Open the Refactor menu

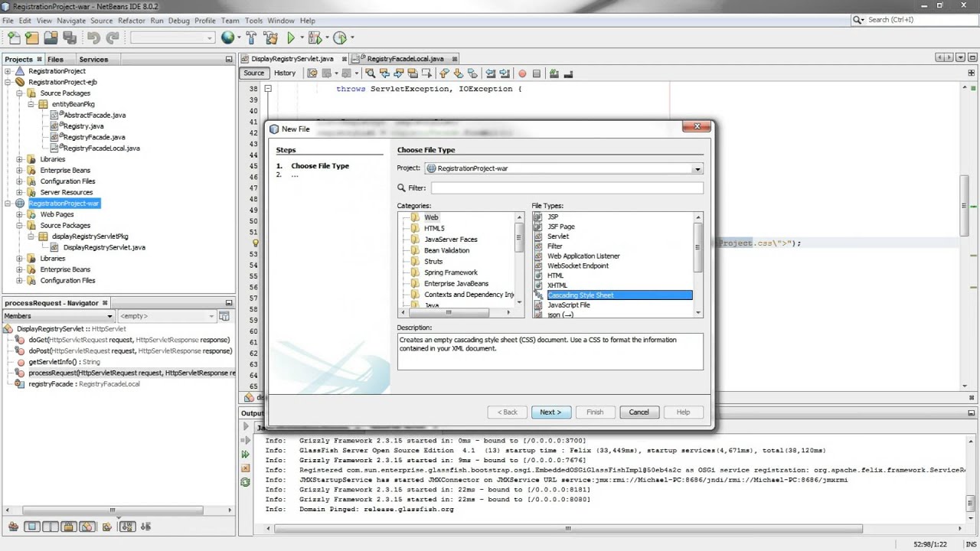coord(131,21)
